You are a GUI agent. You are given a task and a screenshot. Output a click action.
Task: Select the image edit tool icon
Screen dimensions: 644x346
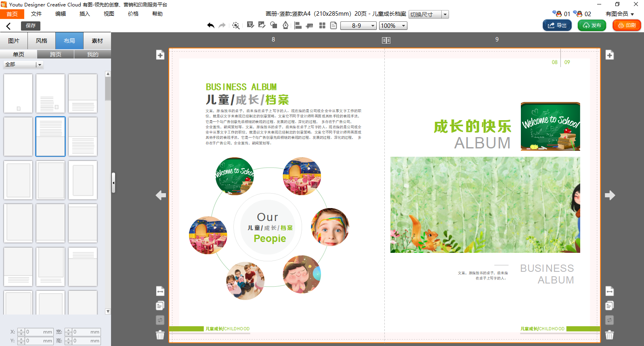click(262, 25)
